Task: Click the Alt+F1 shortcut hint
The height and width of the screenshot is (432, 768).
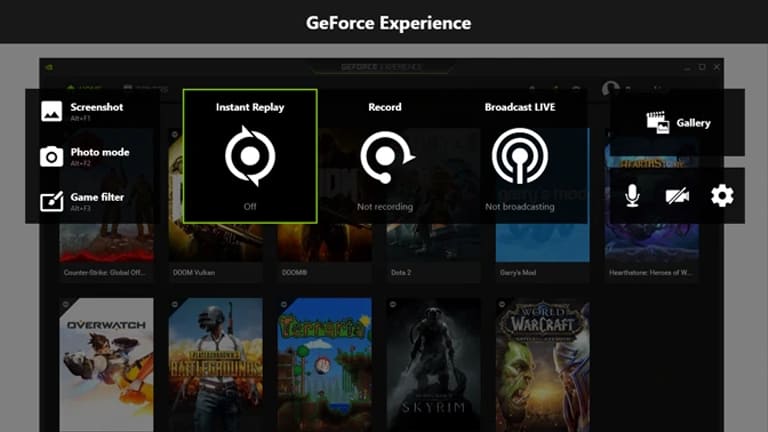Action: pos(80,118)
